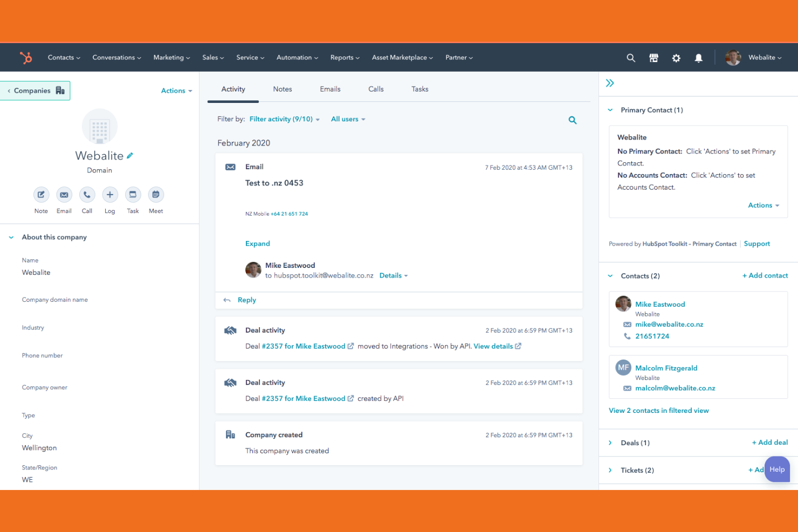The image size is (798, 532).
Task: Open the notifications bell
Action: point(699,58)
